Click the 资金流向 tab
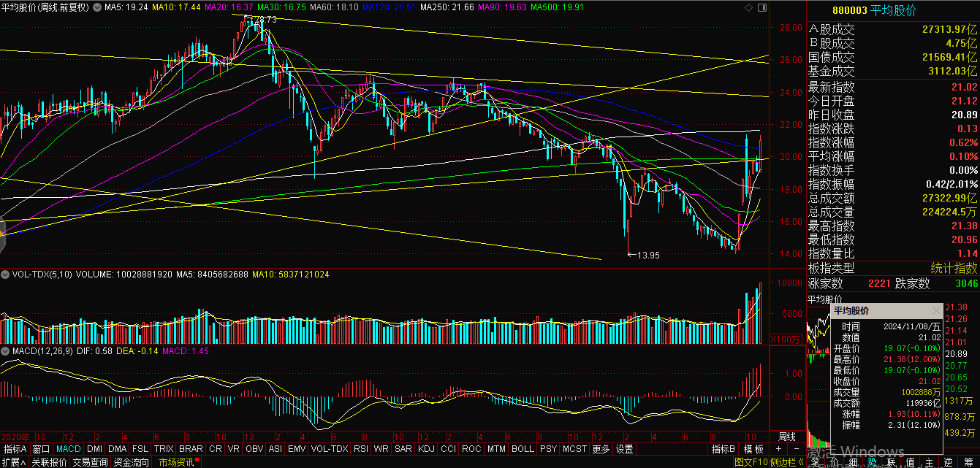Screen dimensions: 980x468 (x=132, y=462)
